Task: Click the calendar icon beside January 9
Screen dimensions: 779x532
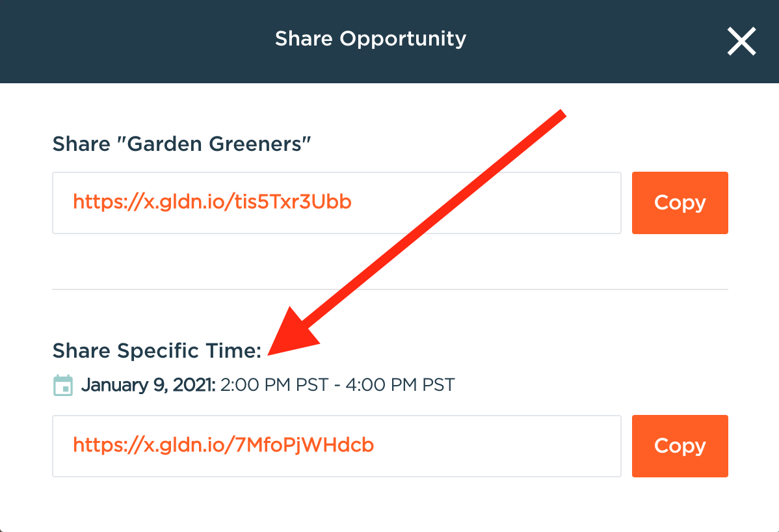Action: coord(63,385)
